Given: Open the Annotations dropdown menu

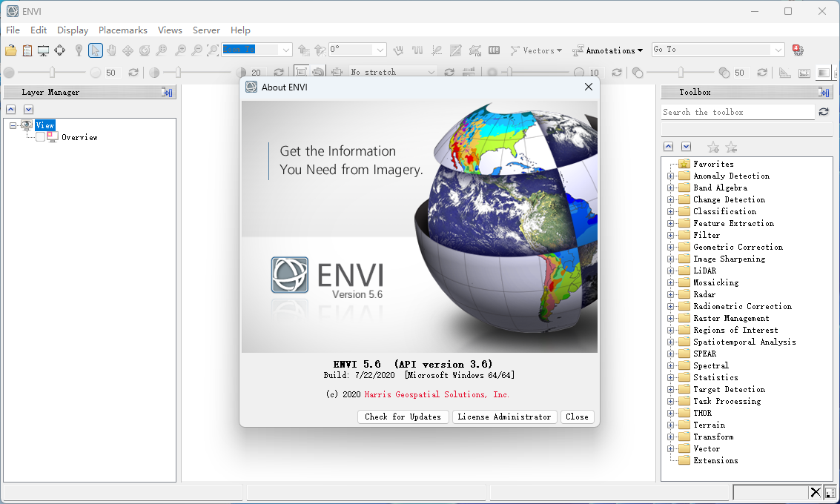Looking at the screenshot, I should coord(607,50).
